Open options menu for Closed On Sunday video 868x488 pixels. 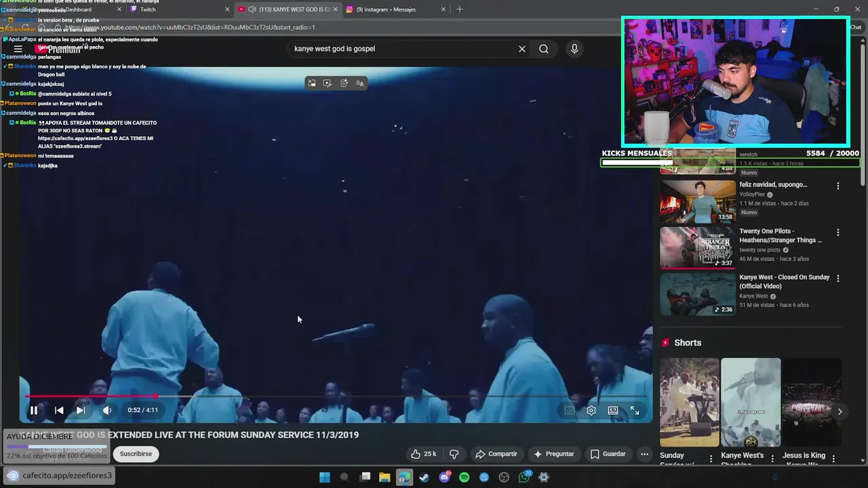point(838,279)
